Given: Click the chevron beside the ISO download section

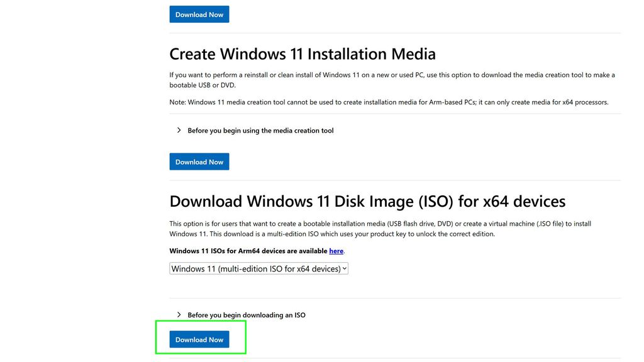Looking at the screenshot, I should tap(179, 314).
